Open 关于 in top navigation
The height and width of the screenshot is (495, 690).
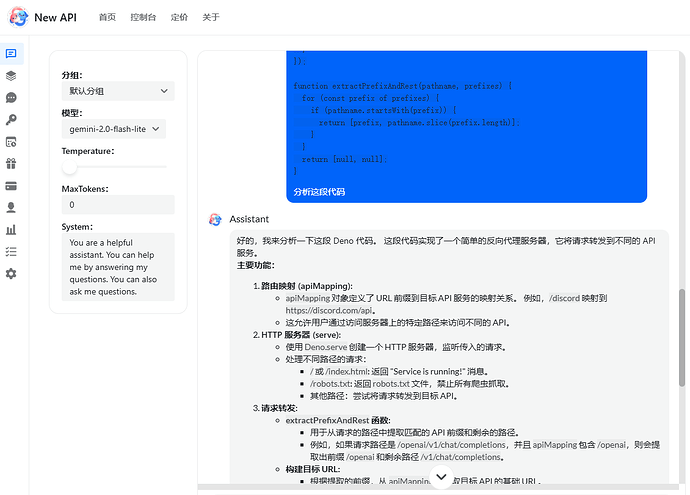coord(211,17)
